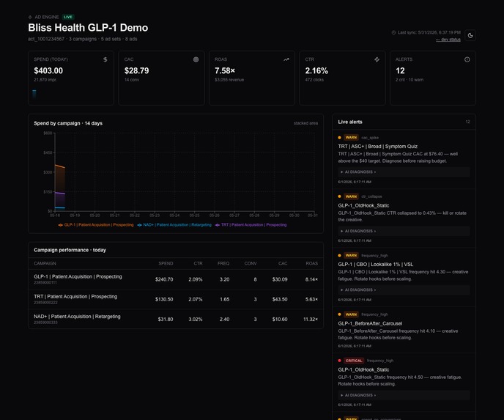Viewport: 504px width, 420px height.
Task: Open the dev status link
Action: (448, 40)
